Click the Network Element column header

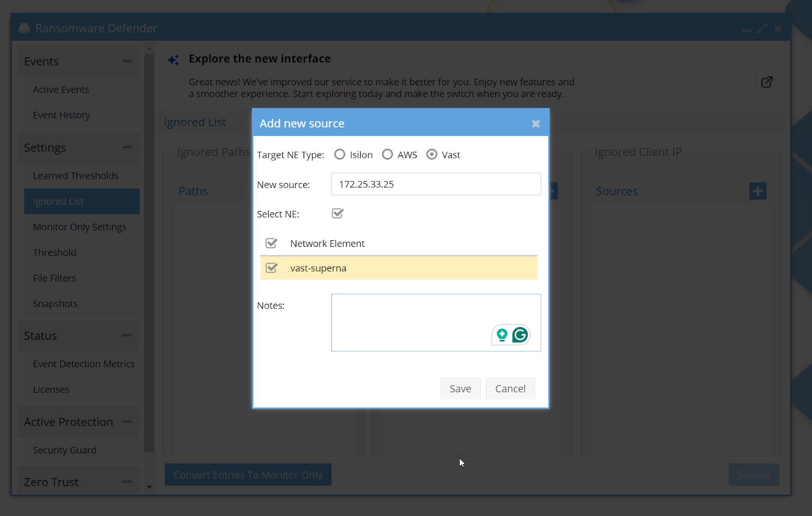tap(327, 243)
